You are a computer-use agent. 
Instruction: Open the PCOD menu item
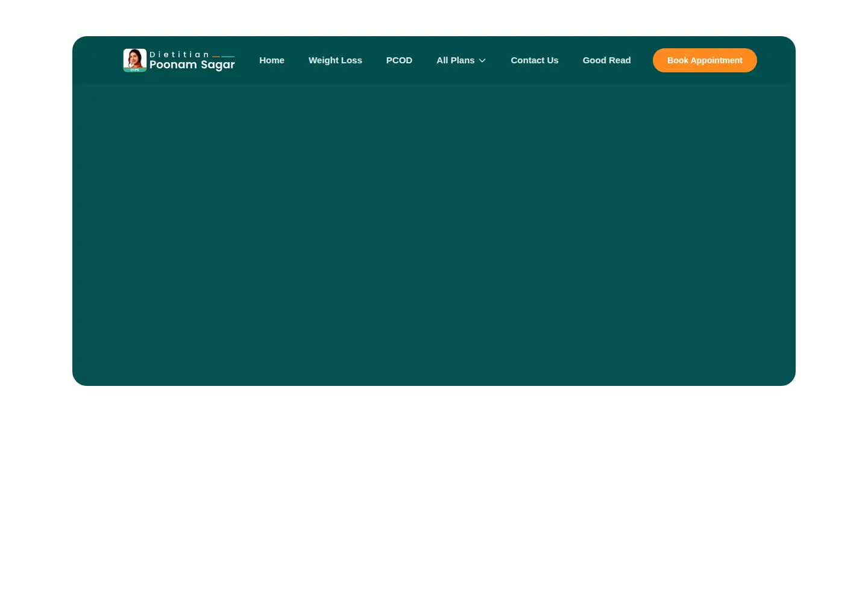point(399,60)
